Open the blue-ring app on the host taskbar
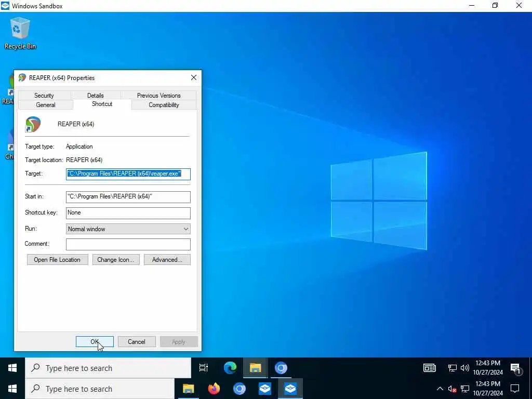The height and width of the screenshot is (399, 532). click(x=239, y=389)
